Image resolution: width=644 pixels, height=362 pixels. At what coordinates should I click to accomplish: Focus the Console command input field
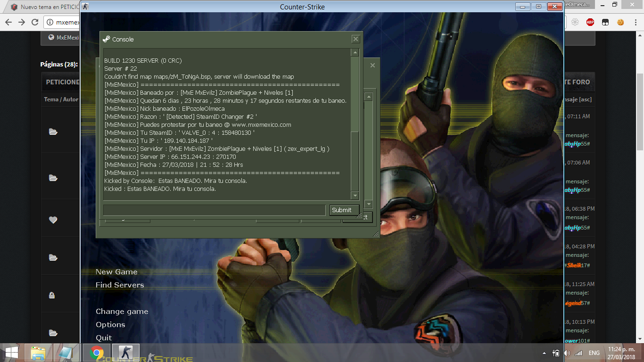214,210
